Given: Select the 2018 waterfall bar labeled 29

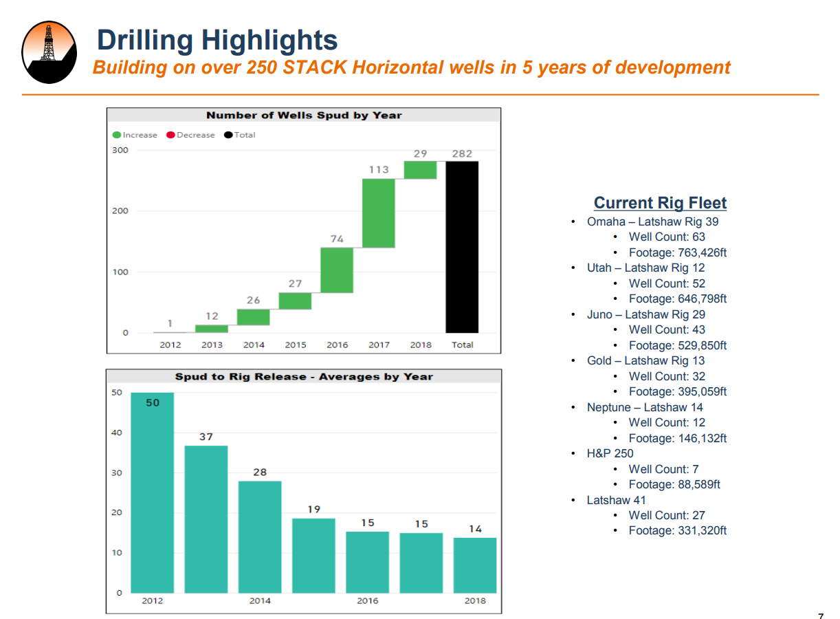Looking at the screenshot, I should 420,170.
